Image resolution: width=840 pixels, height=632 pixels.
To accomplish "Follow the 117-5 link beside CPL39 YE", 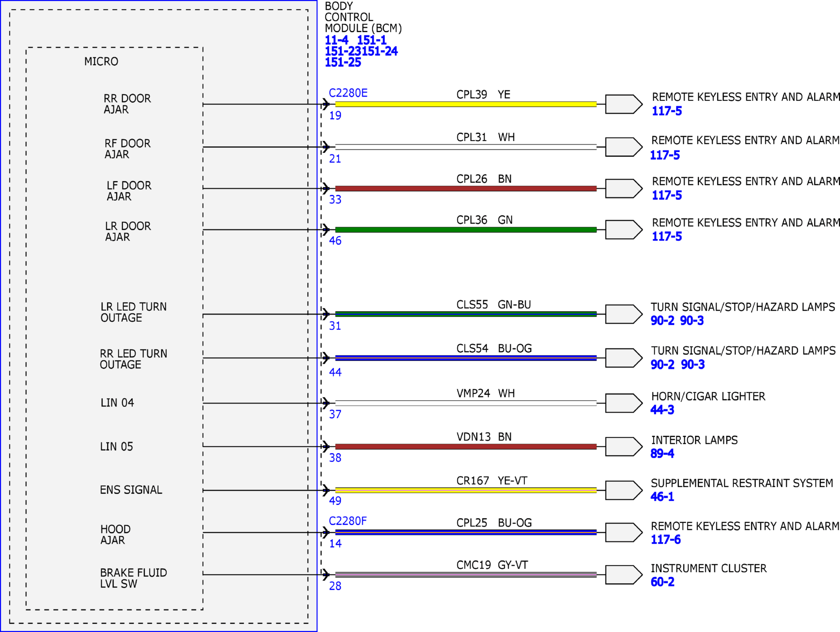I will (x=667, y=111).
